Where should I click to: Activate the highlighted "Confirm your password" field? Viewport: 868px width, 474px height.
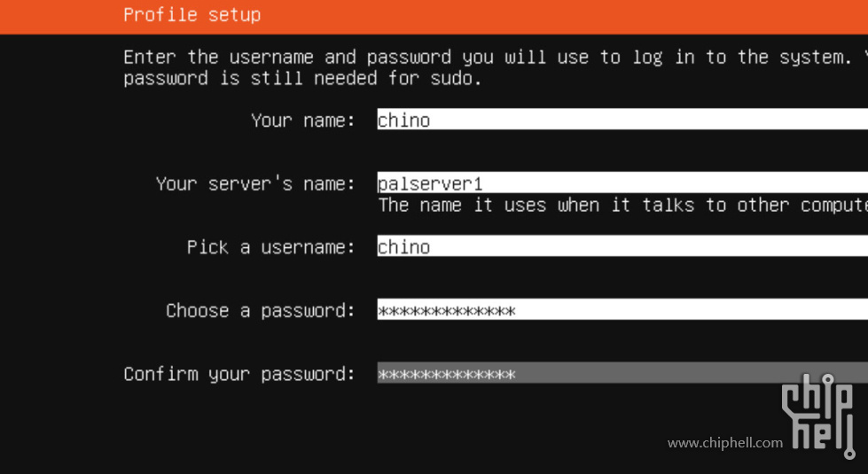[622, 373]
